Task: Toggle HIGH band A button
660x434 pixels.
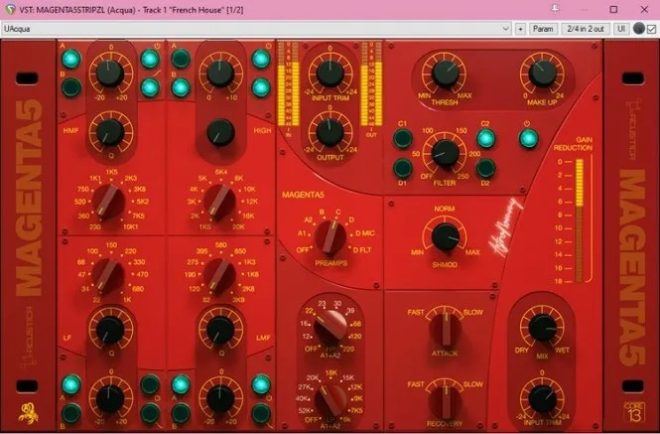Action: (181, 59)
